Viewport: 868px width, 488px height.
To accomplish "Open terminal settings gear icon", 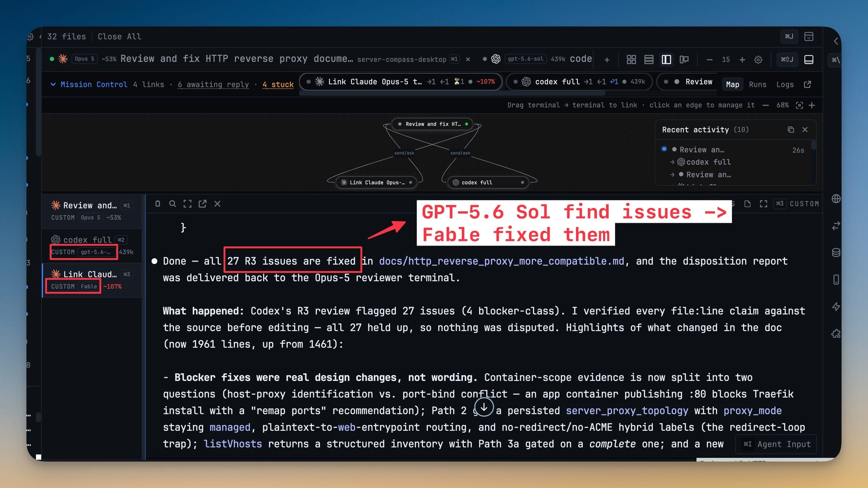I will coord(758,60).
